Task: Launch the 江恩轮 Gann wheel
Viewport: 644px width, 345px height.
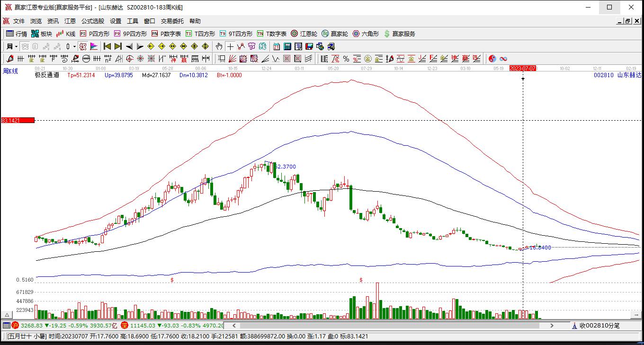Action: pyautogui.click(x=304, y=34)
